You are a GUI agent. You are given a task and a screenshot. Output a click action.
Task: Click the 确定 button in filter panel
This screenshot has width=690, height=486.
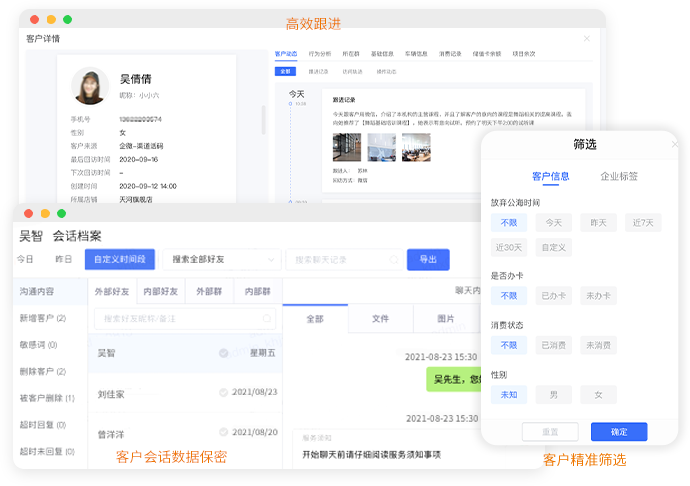coord(619,432)
